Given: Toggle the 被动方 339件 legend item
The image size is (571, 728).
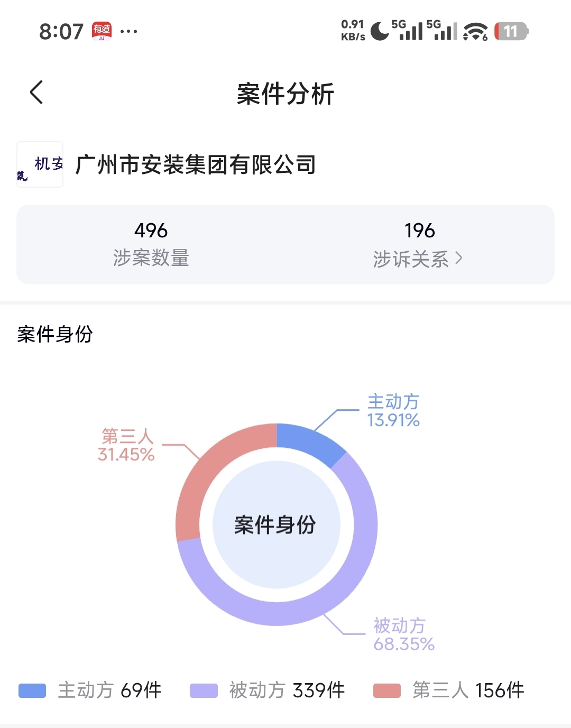Looking at the screenshot, I should (x=268, y=690).
